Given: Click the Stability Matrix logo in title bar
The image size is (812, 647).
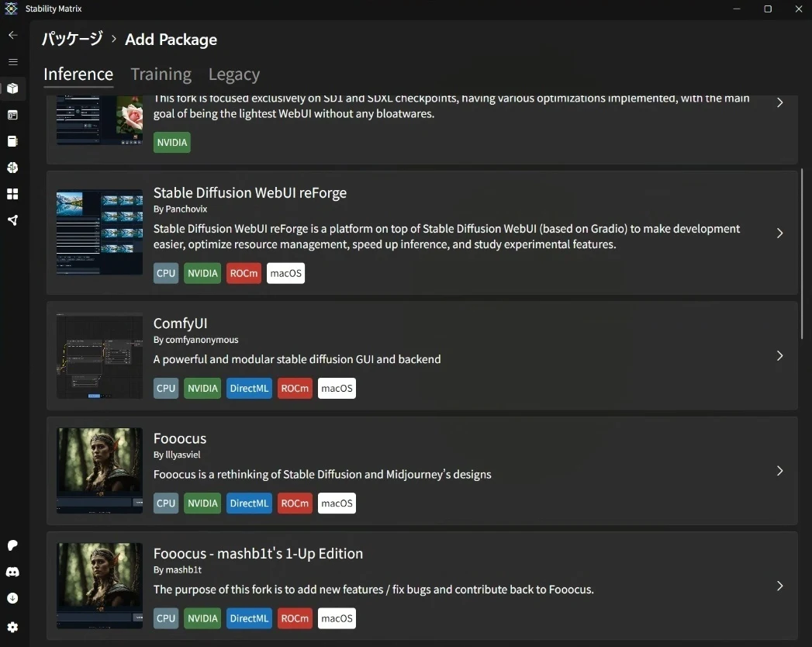Looking at the screenshot, I should coord(11,9).
